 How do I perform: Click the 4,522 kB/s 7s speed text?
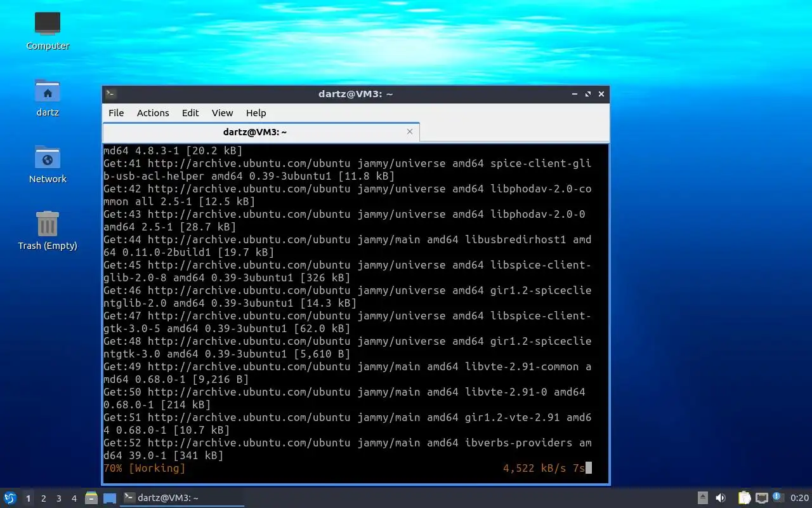point(544,468)
